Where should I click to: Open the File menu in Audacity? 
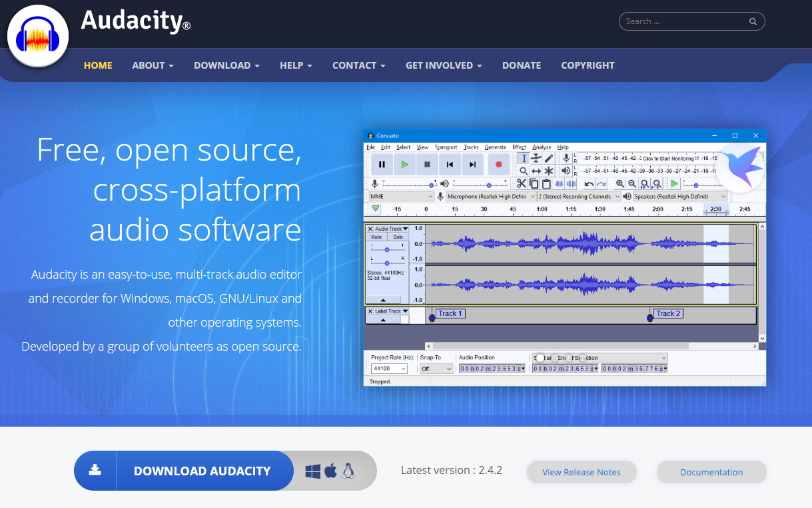(x=370, y=147)
